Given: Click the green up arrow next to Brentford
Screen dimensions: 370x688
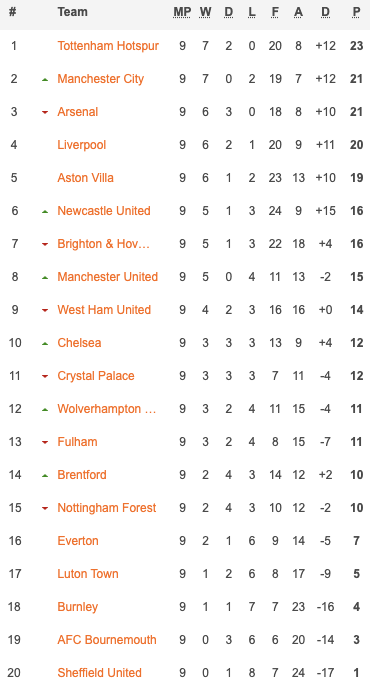Looking at the screenshot, I should [45, 476].
